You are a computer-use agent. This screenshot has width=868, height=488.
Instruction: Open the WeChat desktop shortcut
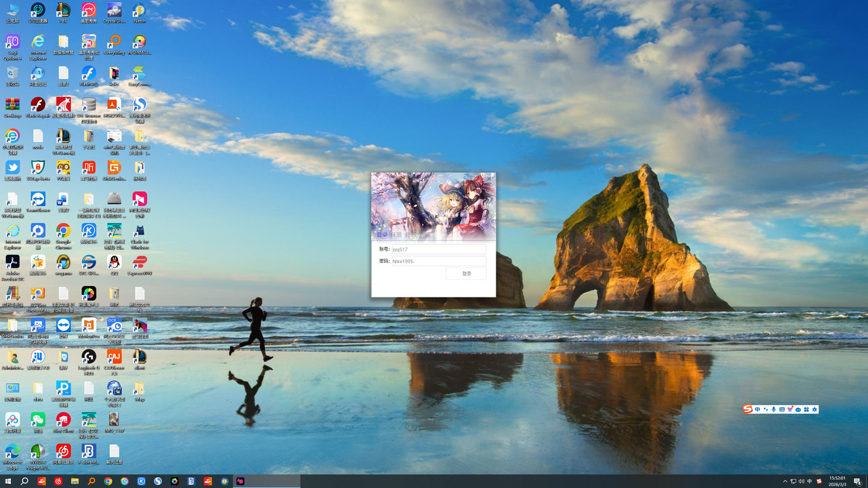click(38, 423)
